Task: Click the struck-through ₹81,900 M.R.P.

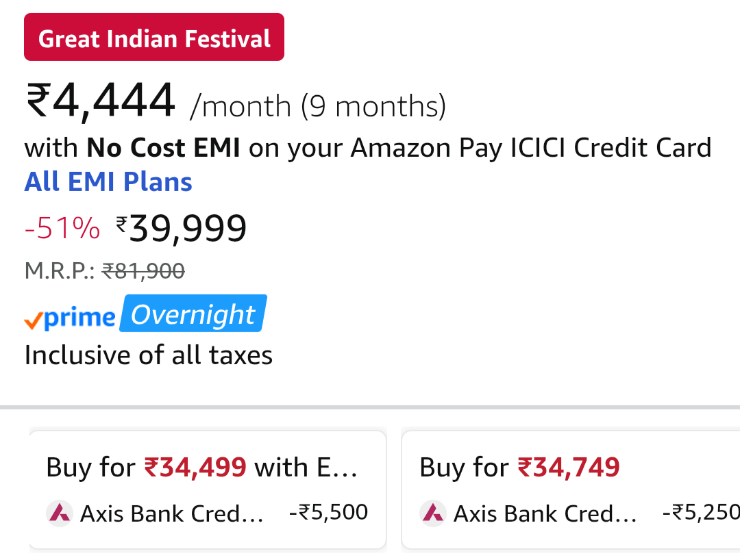Action: coord(143,272)
